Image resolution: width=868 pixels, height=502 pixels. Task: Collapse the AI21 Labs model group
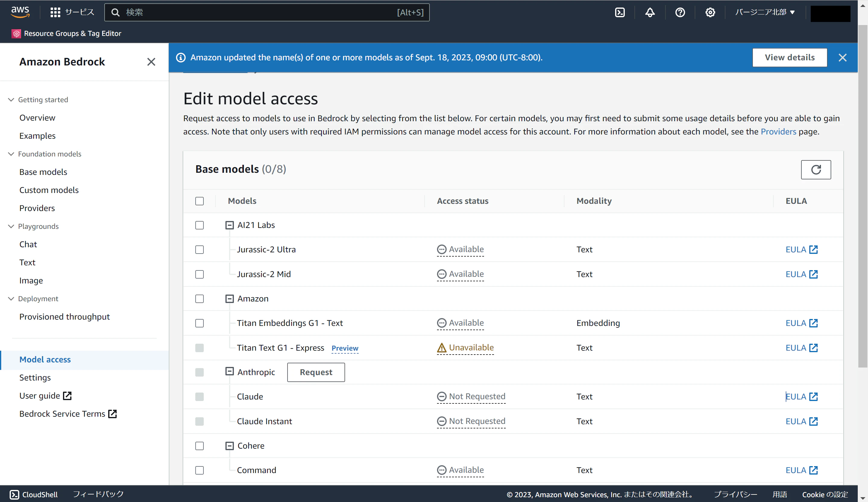(x=229, y=225)
